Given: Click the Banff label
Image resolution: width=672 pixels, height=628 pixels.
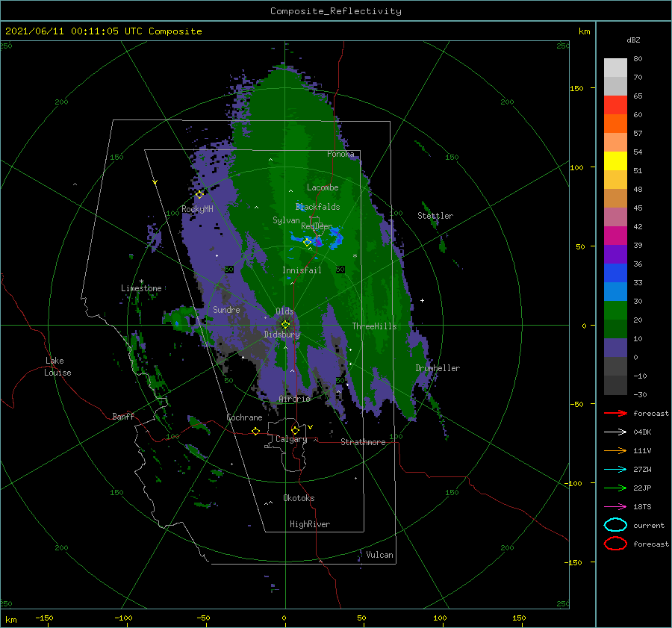Looking at the screenshot, I should point(123,416).
